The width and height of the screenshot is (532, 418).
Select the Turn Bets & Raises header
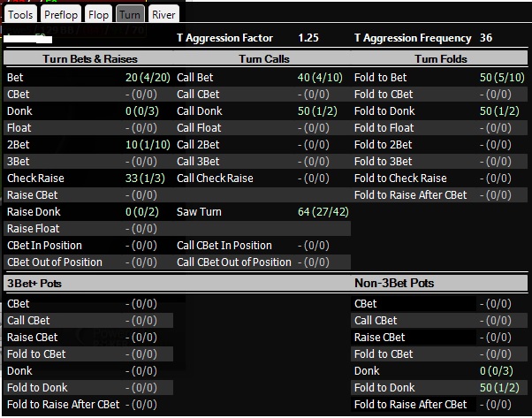coord(89,59)
